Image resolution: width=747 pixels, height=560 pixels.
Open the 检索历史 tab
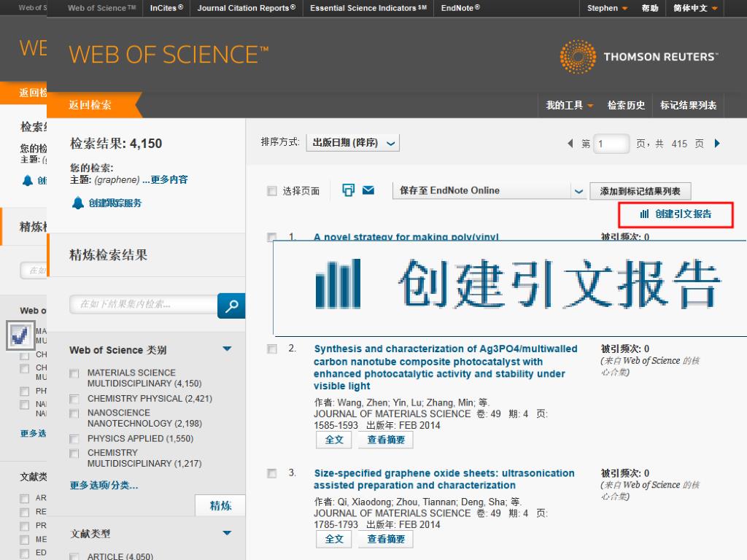coord(626,105)
